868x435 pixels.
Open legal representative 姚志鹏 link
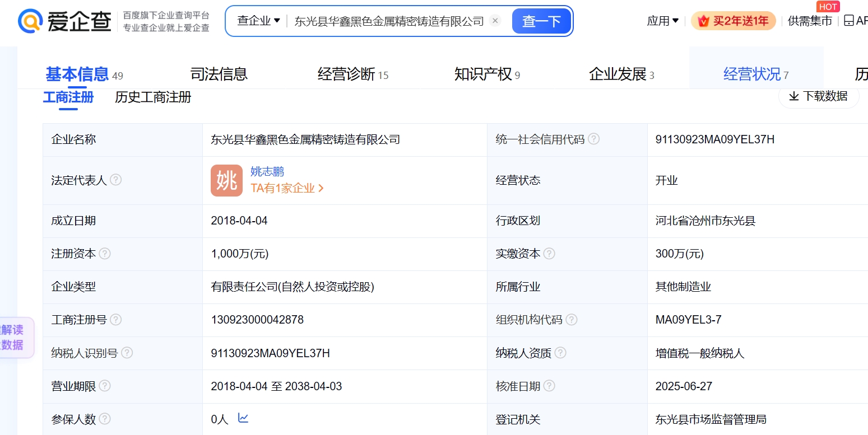pyautogui.click(x=267, y=171)
